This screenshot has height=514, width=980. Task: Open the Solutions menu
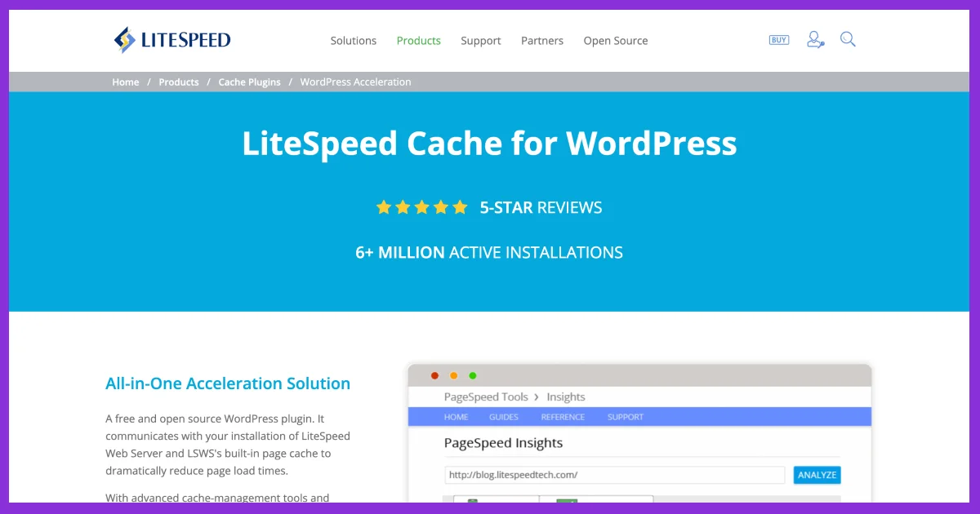click(x=354, y=41)
